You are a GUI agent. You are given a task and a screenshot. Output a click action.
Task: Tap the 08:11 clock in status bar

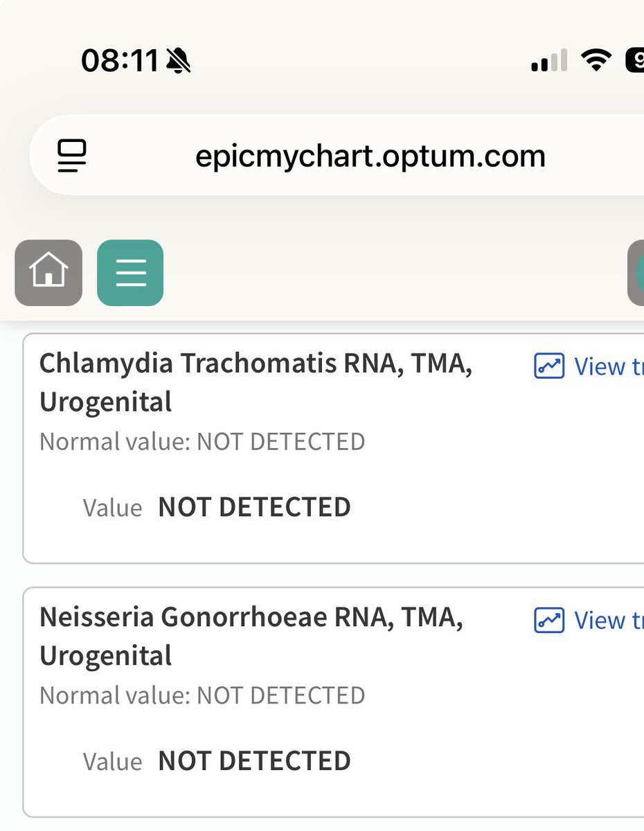pos(120,62)
